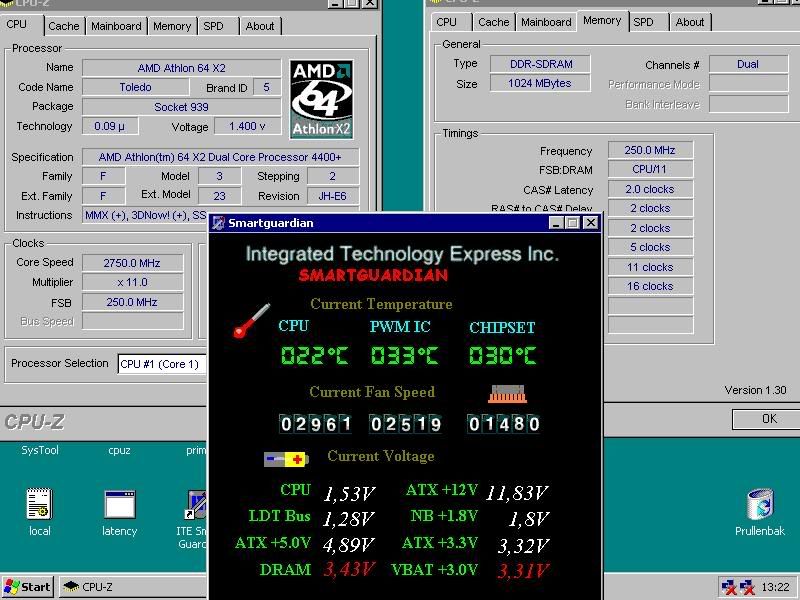This screenshot has width=800, height=600.
Task: Click the left network icon in system tray
Action: pyautogui.click(x=729, y=587)
